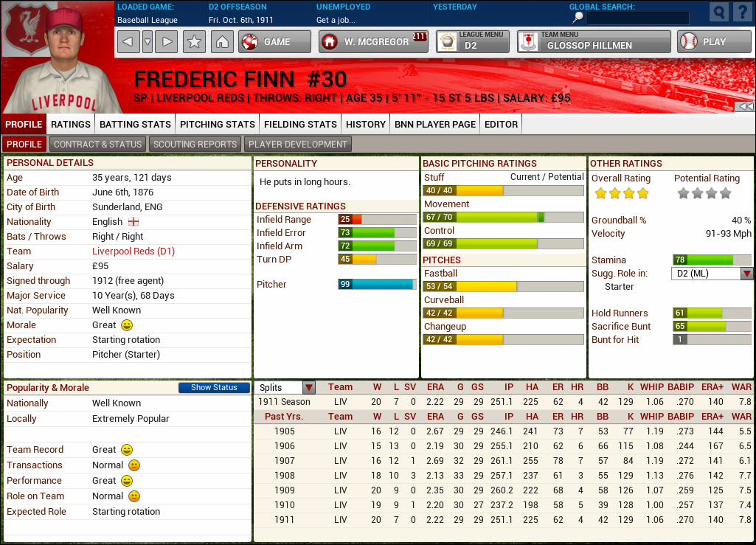Open the CONTRACT & STATUS subtab
Viewport: 756px width, 545px height.
click(97, 144)
